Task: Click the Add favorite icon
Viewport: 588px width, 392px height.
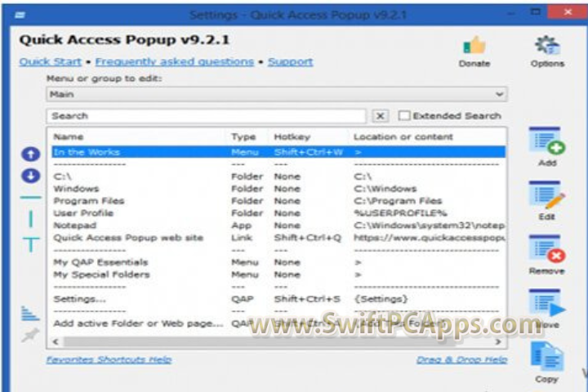Action: tap(547, 140)
